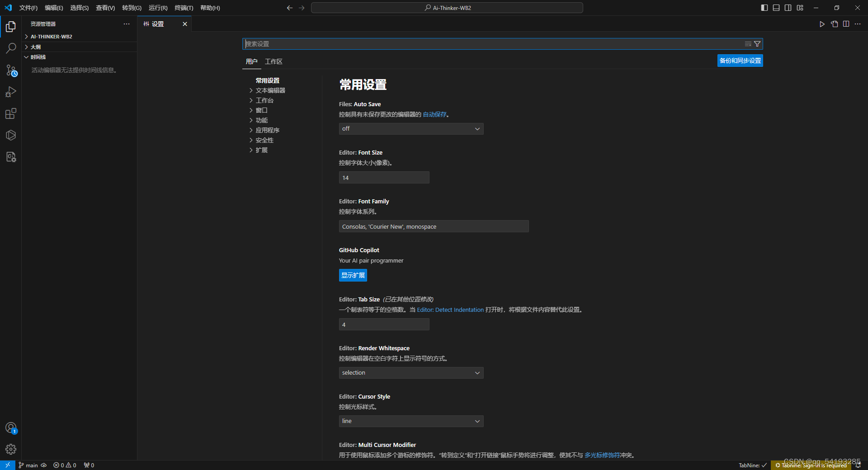
Task: Switch to the 工作区 settings tab
Action: coord(274,61)
